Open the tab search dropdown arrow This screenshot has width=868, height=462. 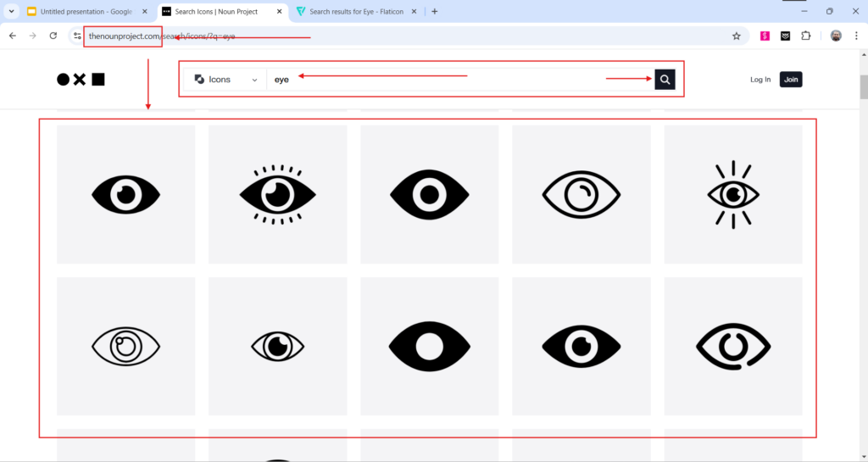[x=11, y=12]
